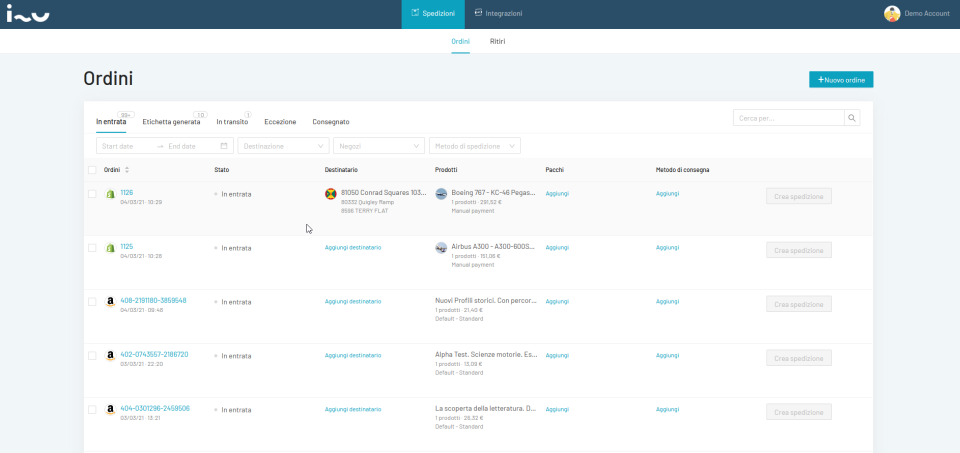Click the Start date field
The width and height of the screenshot is (960, 453).
[x=126, y=146]
